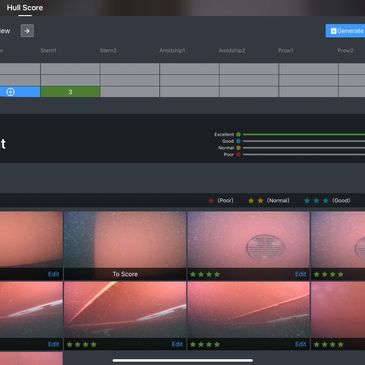Click Edit on the round grate image

[300, 274]
